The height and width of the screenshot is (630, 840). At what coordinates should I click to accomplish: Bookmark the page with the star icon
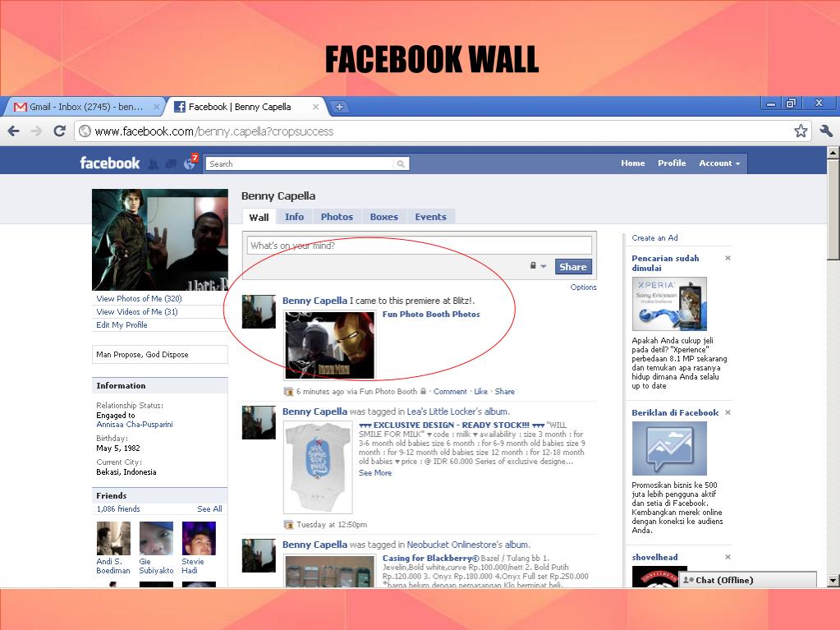801,131
